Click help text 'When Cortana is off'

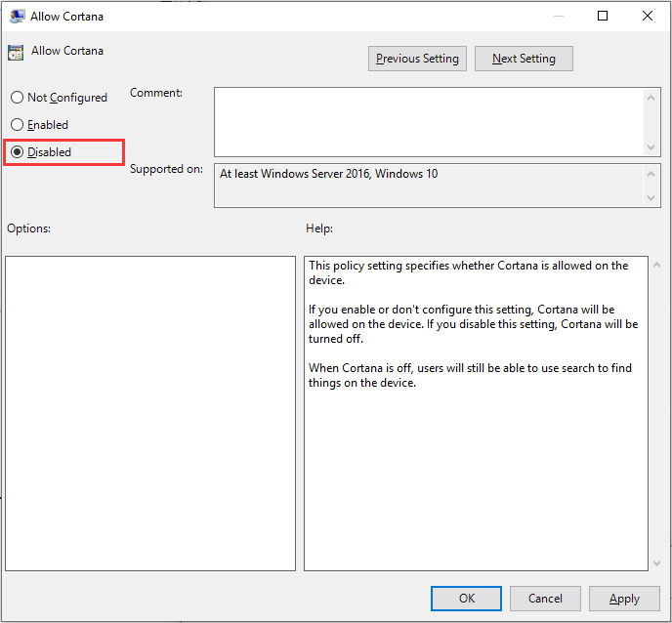[x=360, y=368]
